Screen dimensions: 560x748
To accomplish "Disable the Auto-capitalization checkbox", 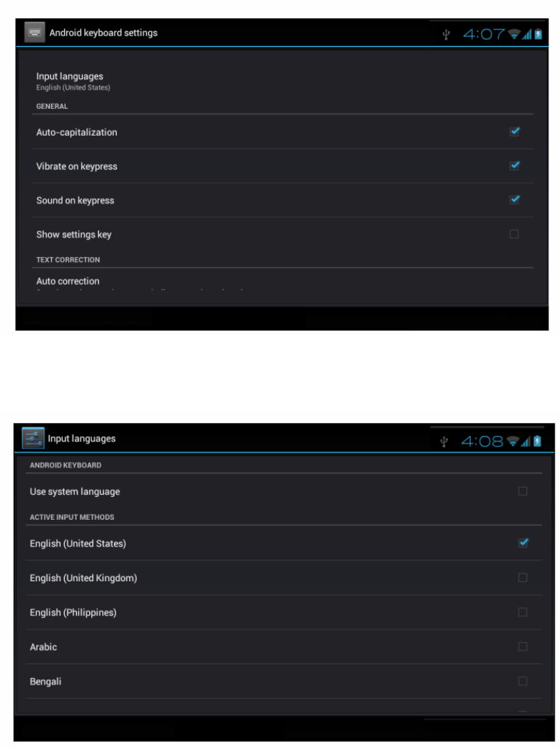I will [514, 132].
